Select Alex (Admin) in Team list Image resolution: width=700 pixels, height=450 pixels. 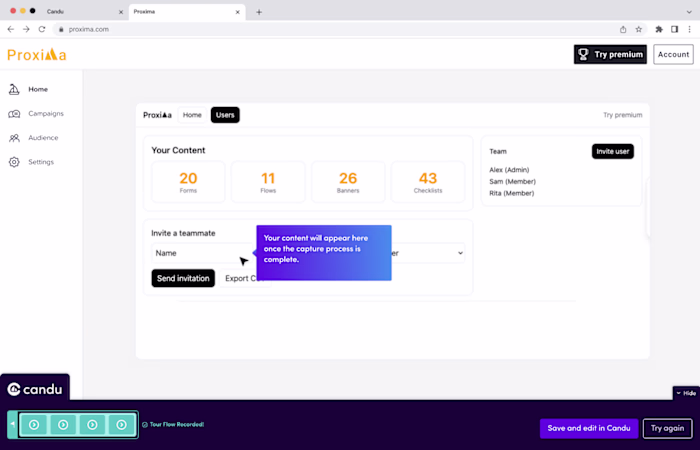click(x=509, y=170)
